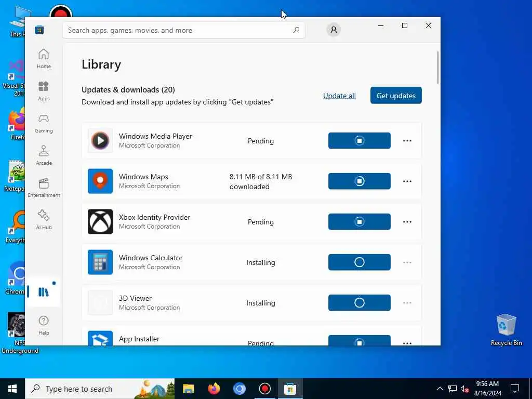The width and height of the screenshot is (532, 399).
Task: Open the Home section in Store sidebar
Action: (44, 59)
